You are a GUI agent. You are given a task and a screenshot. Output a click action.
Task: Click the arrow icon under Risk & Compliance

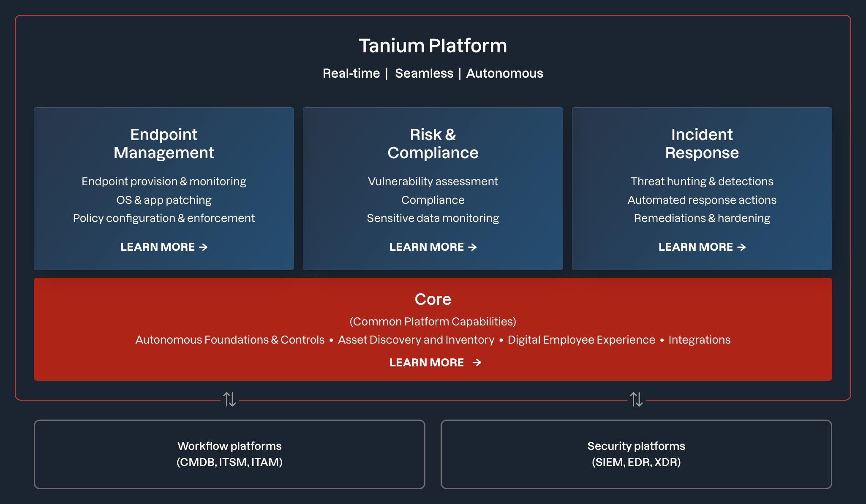tap(472, 247)
